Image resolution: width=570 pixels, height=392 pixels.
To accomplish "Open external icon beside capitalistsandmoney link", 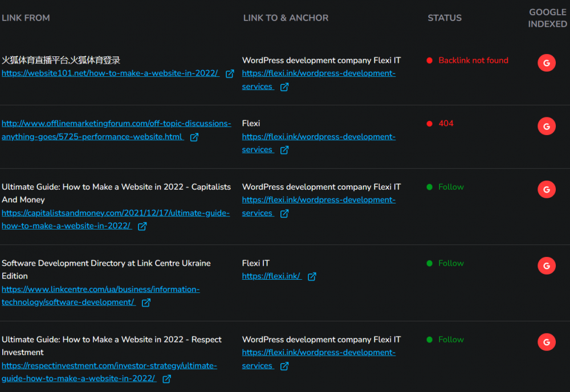I will pos(142,226).
